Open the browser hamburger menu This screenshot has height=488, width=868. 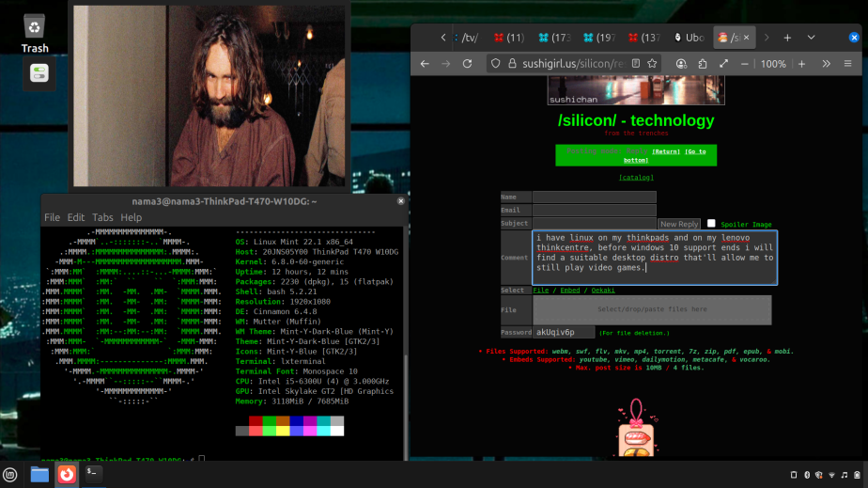(x=849, y=64)
